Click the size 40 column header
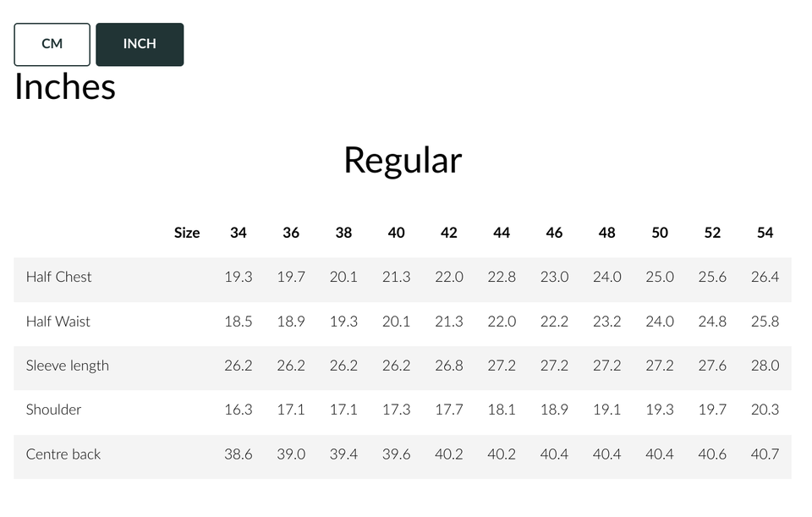Viewport: 812px width, 517px height. [396, 233]
